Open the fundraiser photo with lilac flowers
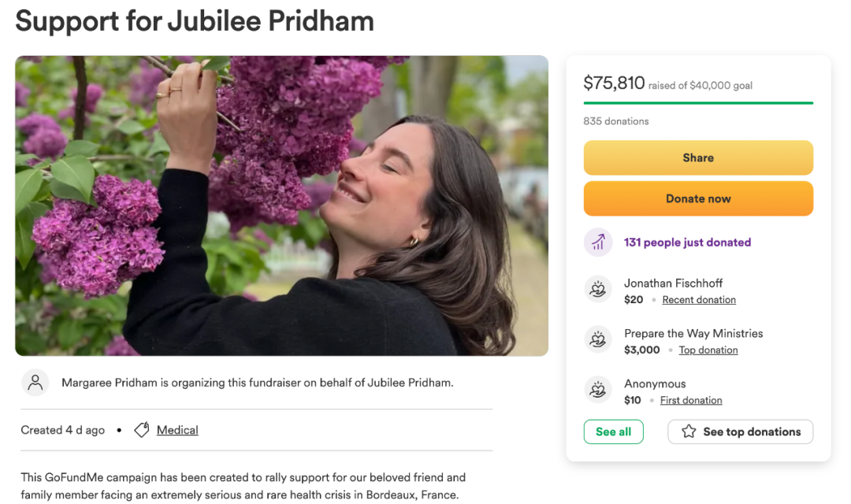851x504 pixels. (281, 206)
